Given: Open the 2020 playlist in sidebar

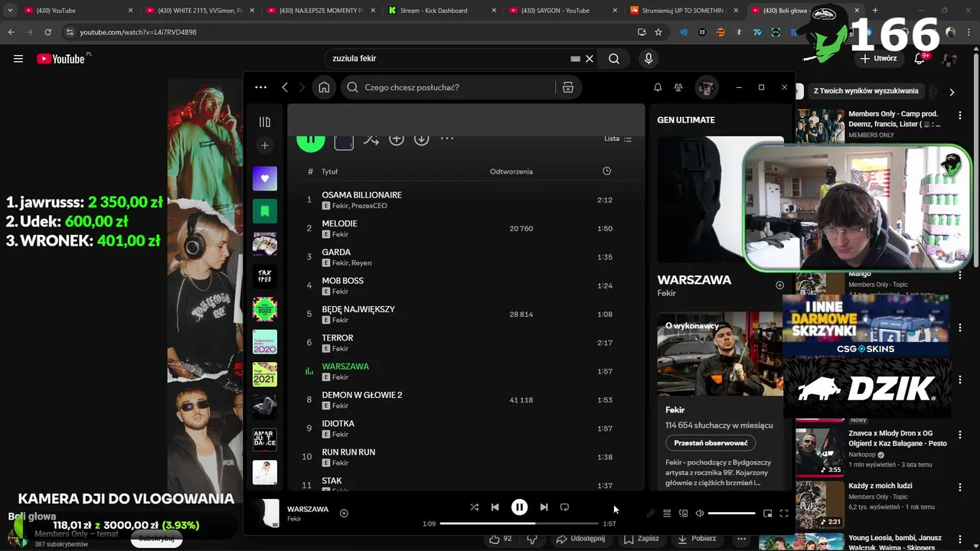Looking at the screenshot, I should pos(265,342).
